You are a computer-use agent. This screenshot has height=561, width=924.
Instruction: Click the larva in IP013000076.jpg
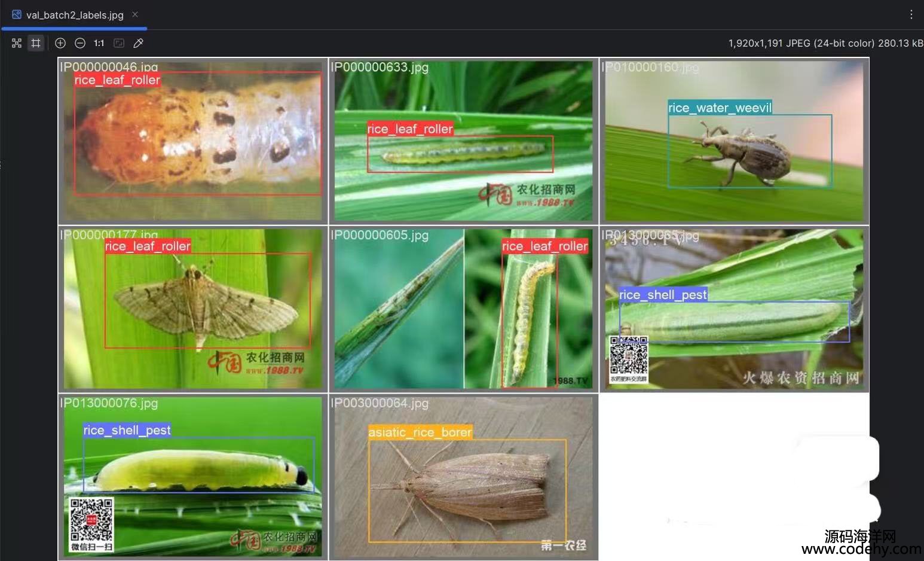pos(197,469)
